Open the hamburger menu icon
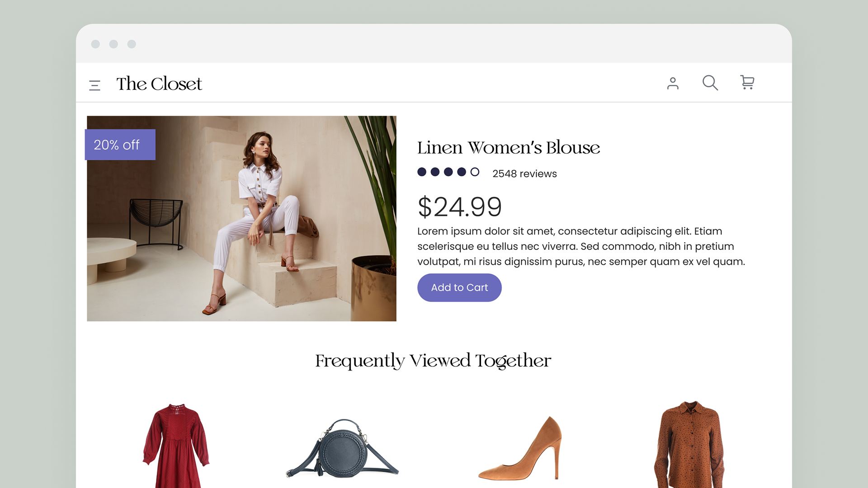Viewport: 868px width, 488px height. pyautogui.click(x=94, y=85)
